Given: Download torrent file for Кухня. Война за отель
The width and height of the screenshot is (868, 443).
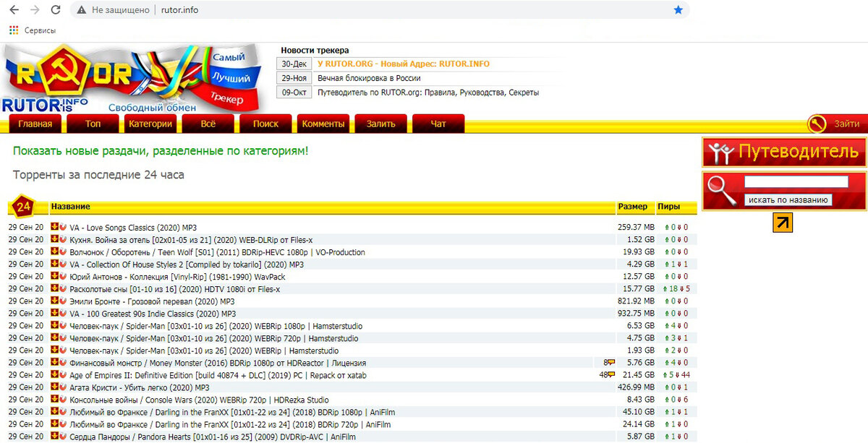Looking at the screenshot, I should tap(54, 239).
